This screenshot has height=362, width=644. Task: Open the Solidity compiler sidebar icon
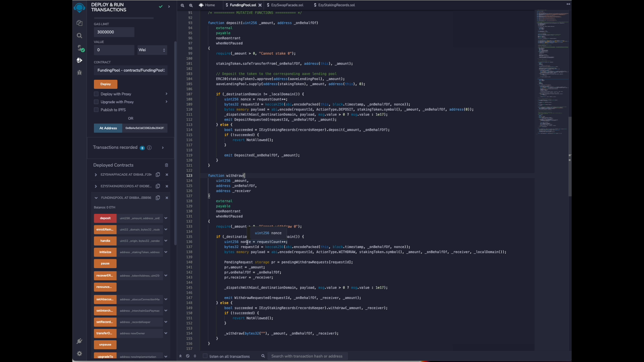click(x=80, y=48)
